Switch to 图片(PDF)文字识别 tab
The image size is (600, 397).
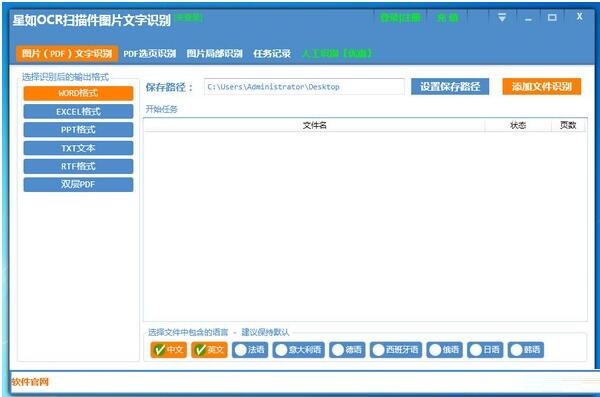point(67,53)
